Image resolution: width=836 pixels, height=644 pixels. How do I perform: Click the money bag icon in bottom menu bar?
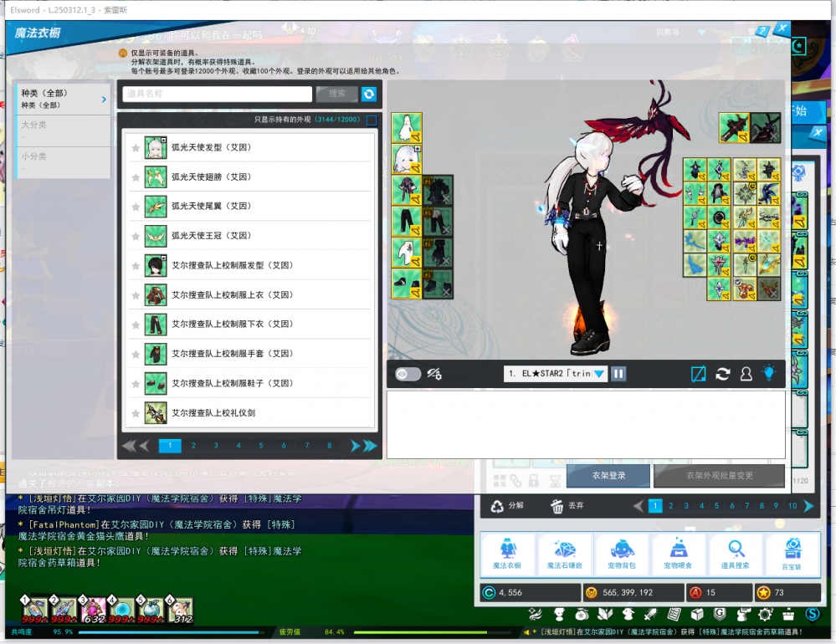[x=582, y=615]
